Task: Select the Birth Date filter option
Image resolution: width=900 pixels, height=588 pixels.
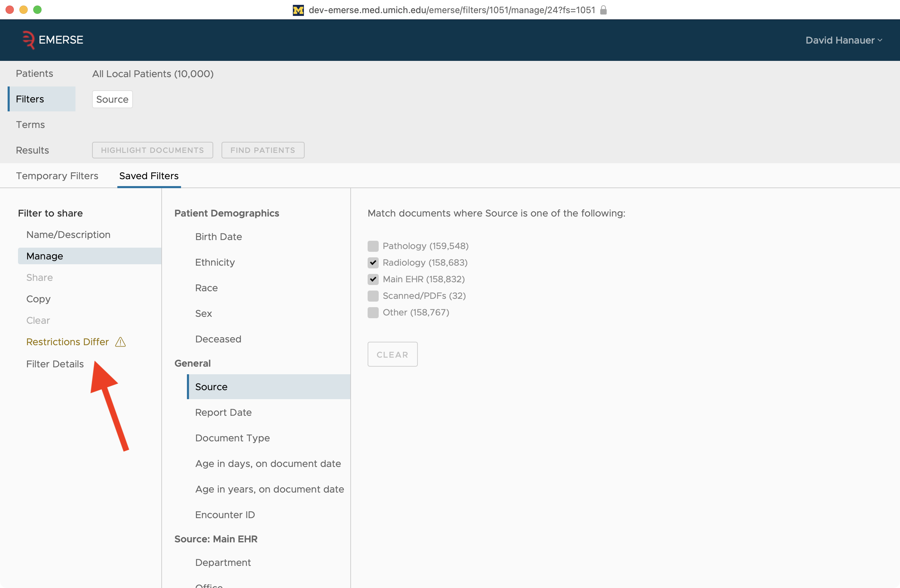Action: click(x=219, y=237)
